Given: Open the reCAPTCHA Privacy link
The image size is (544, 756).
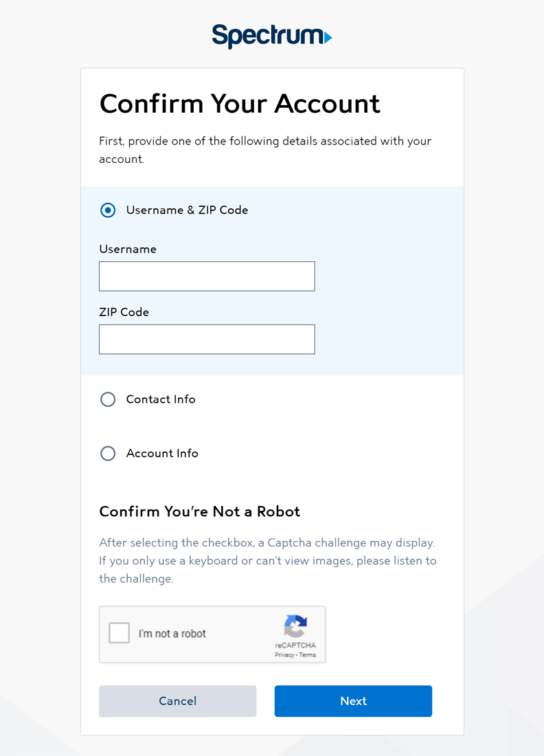Looking at the screenshot, I should click(284, 654).
